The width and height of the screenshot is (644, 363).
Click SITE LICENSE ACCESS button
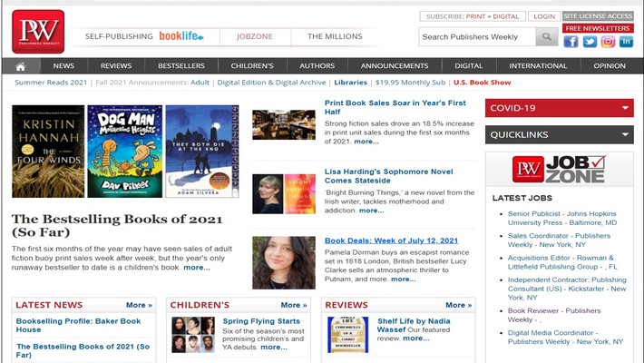598,16
